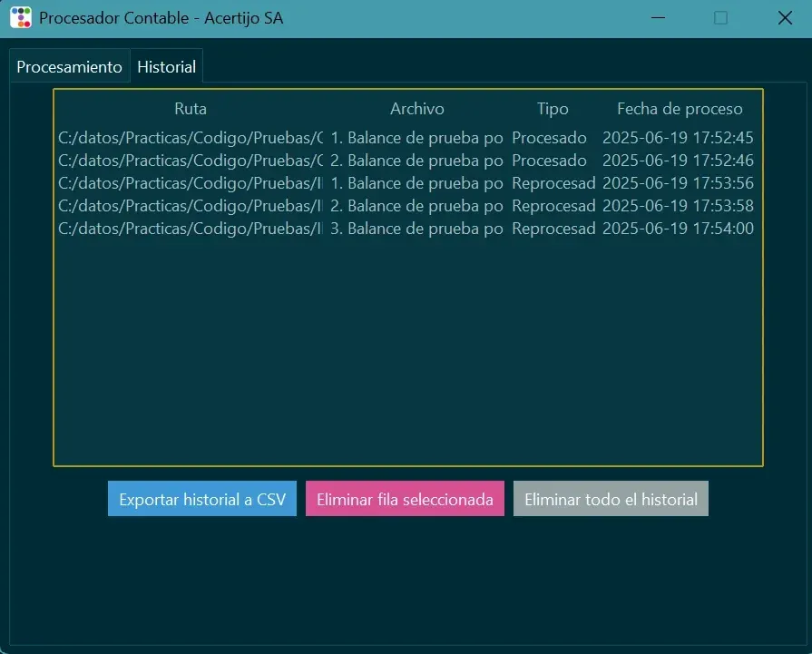Select row dated 2025-06-19 17:54:00
Viewport: 812px width, 654px height.
tap(408, 229)
